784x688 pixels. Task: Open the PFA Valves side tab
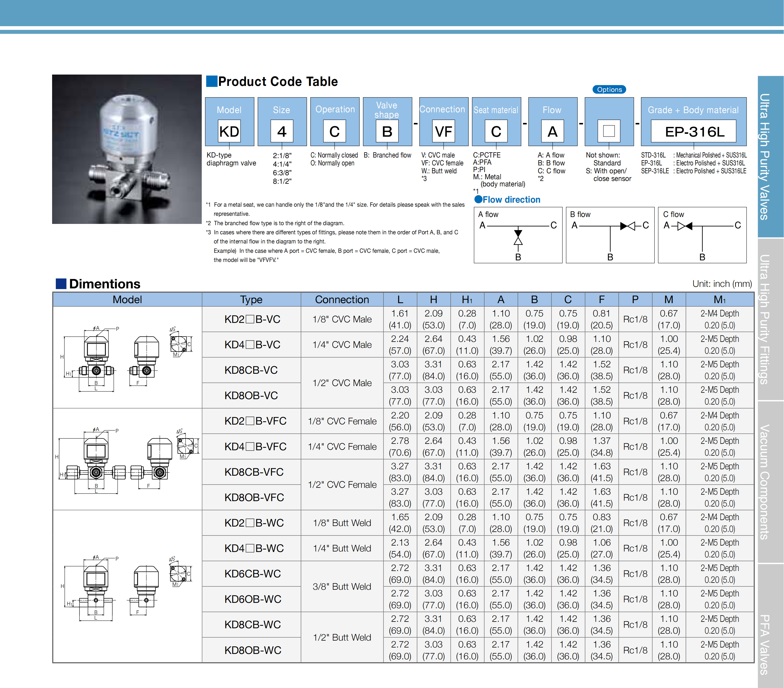coord(771,626)
